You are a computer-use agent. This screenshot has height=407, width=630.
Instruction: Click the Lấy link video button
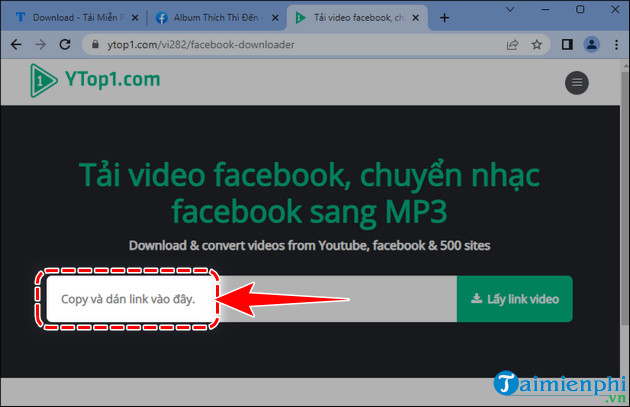pos(515,299)
